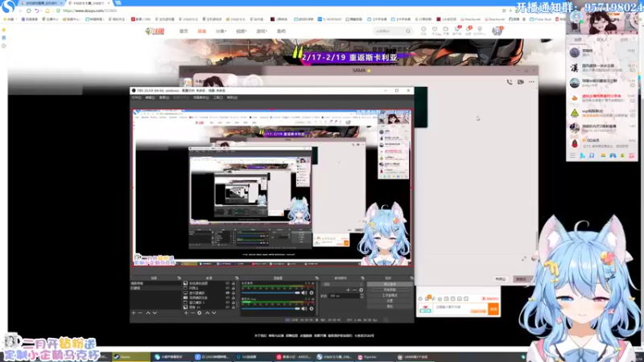Toggle visibility of 视频捕获设备 source
Screen dimensions: 644x362
[x=228, y=298]
